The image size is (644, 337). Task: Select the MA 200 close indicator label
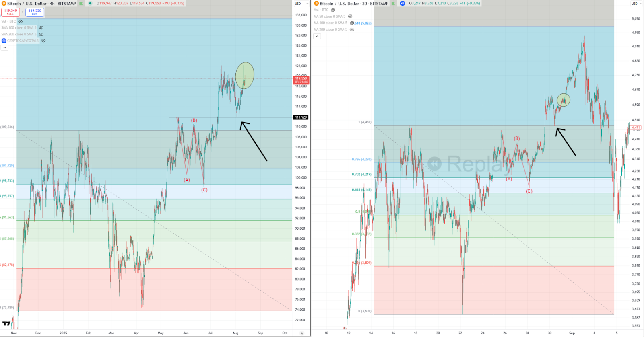tap(330, 29)
